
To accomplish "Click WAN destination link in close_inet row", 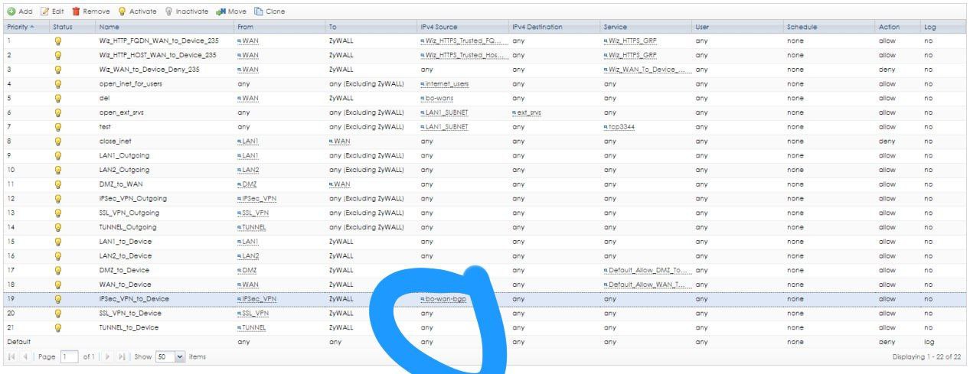I will tap(339, 141).
